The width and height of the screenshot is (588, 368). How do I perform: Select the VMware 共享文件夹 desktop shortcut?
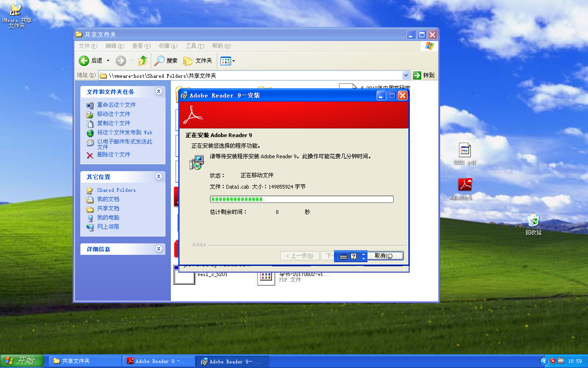coord(17,15)
